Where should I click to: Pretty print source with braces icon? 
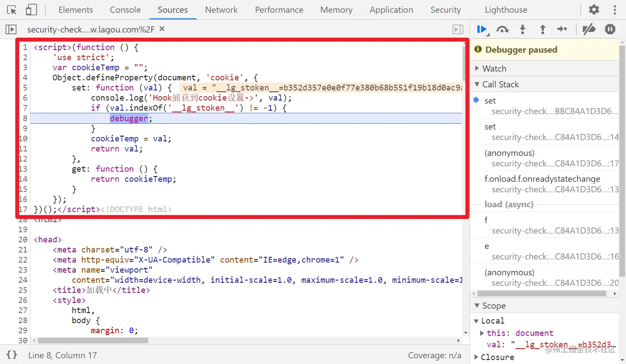12,355
